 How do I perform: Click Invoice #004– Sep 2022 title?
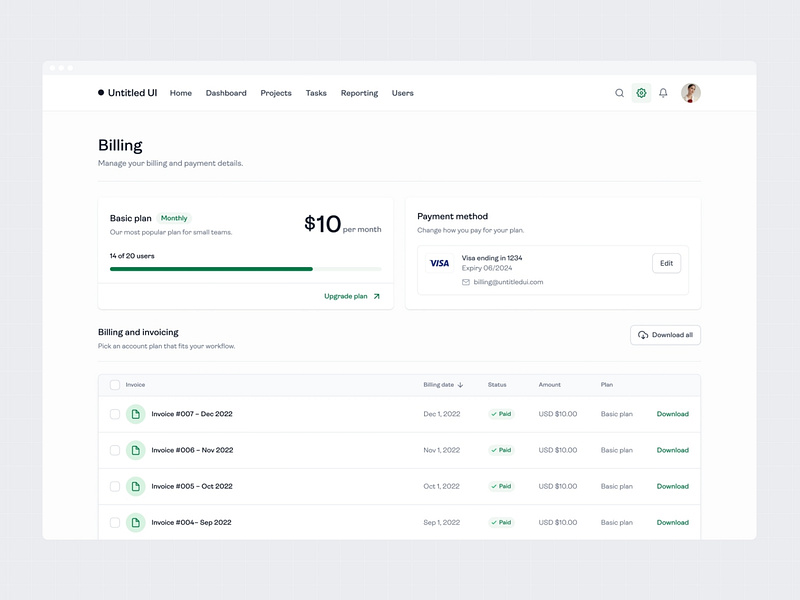191,522
